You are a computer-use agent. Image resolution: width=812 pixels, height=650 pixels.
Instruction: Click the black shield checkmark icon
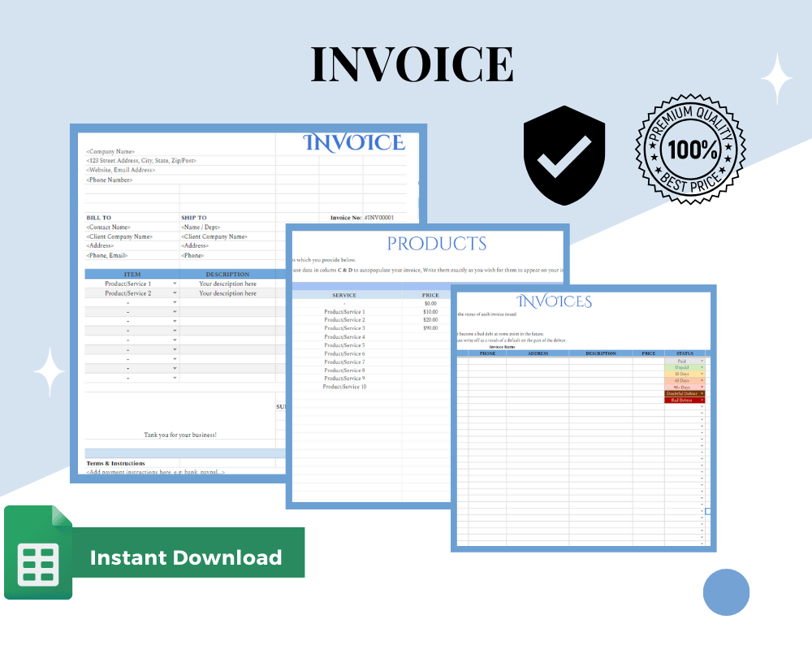[x=564, y=155]
